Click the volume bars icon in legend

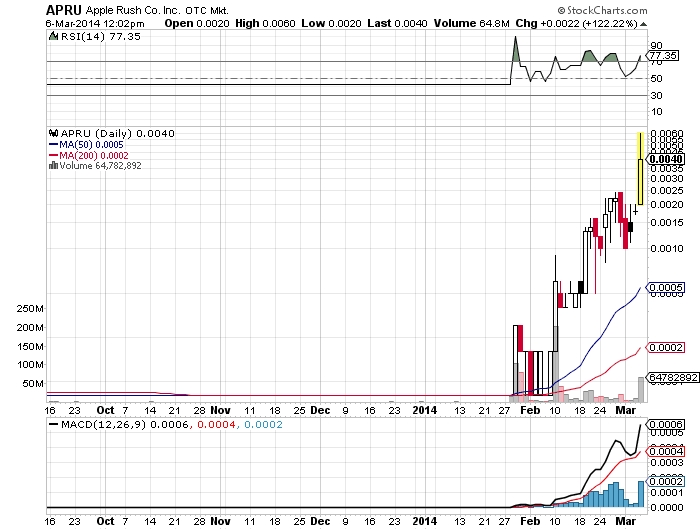click(x=53, y=166)
